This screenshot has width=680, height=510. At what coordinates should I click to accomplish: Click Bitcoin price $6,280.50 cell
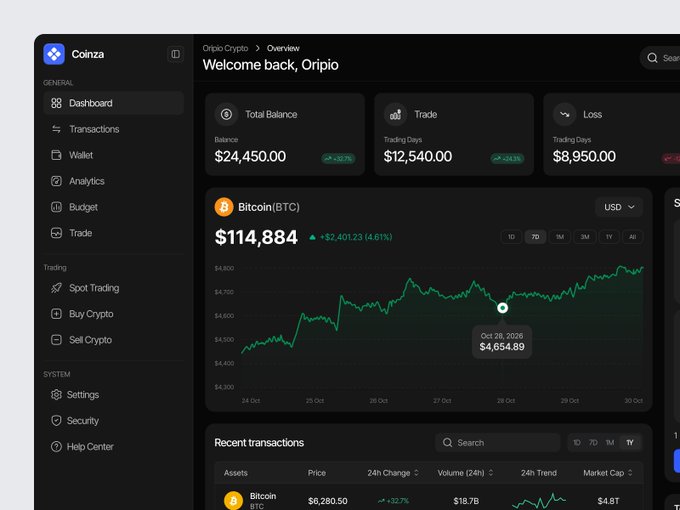(327, 501)
